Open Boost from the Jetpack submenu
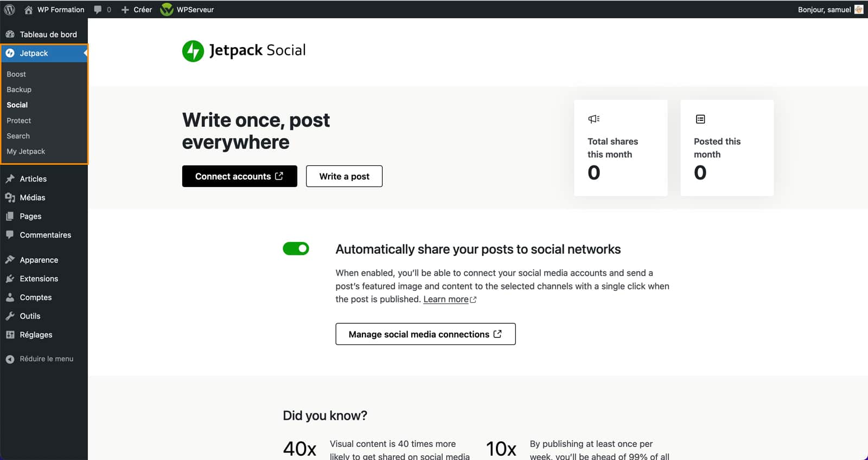Image resolution: width=868 pixels, height=460 pixels. pyautogui.click(x=16, y=74)
